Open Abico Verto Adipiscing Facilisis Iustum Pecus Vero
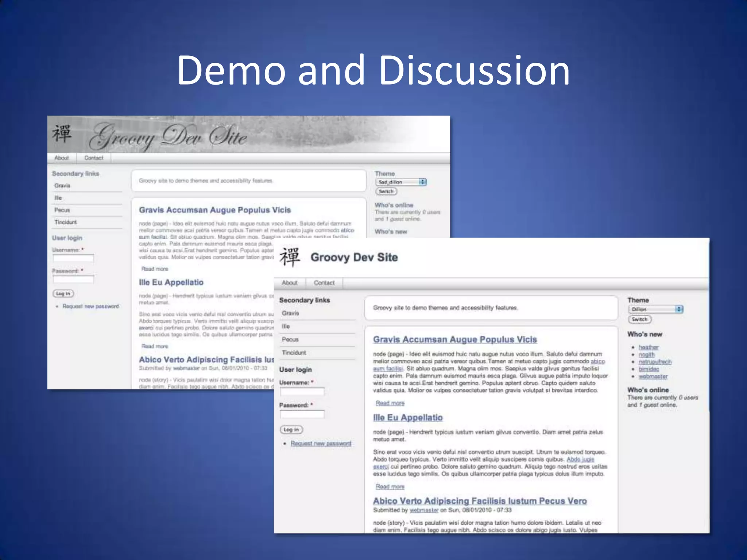This screenshot has width=747, height=560. pyautogui.click(x=480, y=501)
